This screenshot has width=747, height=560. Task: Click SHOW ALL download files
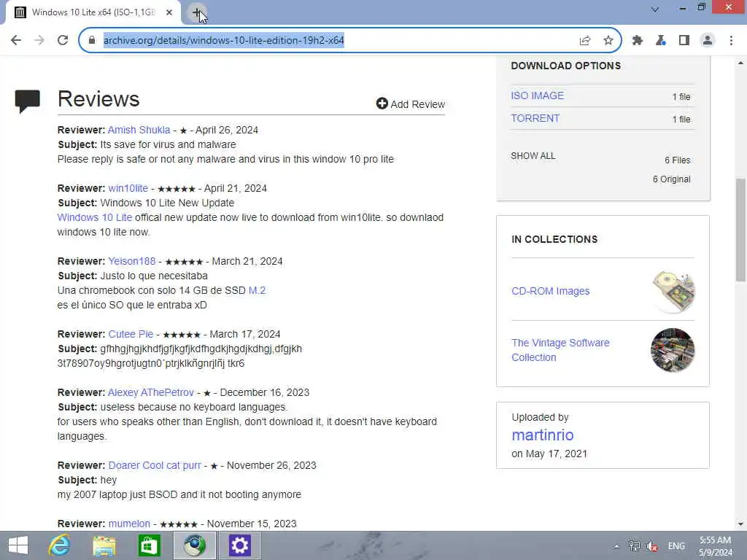533,156
